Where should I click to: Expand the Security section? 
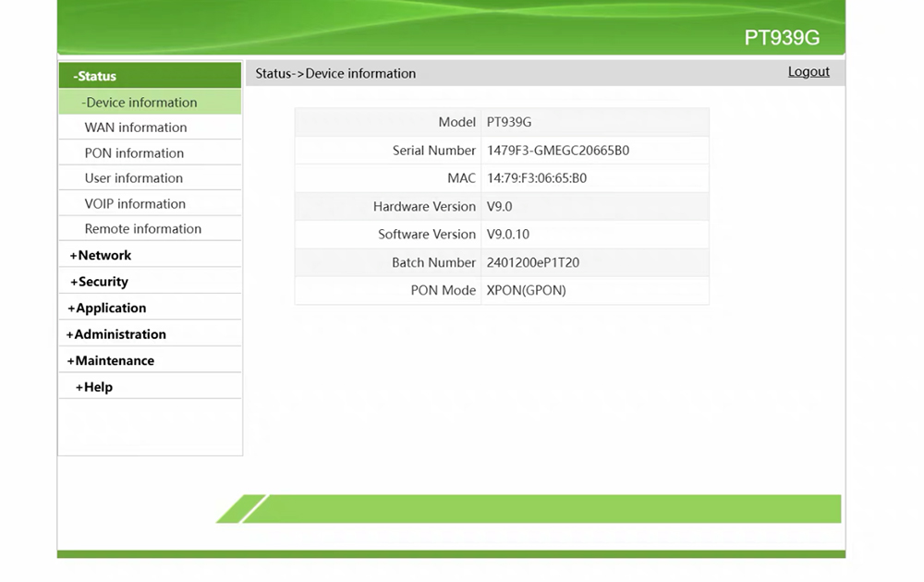pyautogui.click(x=99, y=282)
